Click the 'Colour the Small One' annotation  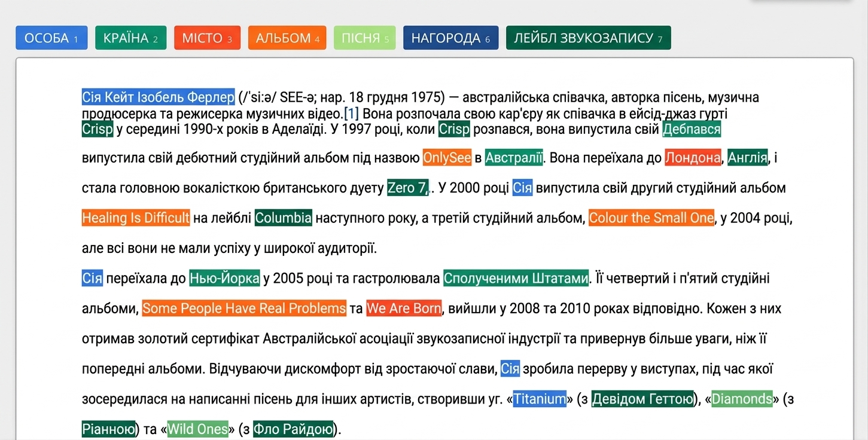651,218
